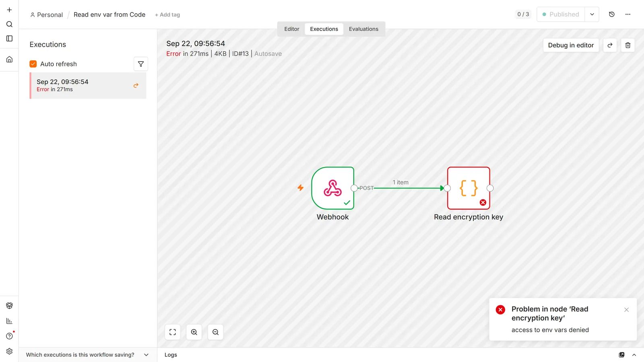
Task: Click the plus icon in the left sidebar
Action: (x=9, y=10)
